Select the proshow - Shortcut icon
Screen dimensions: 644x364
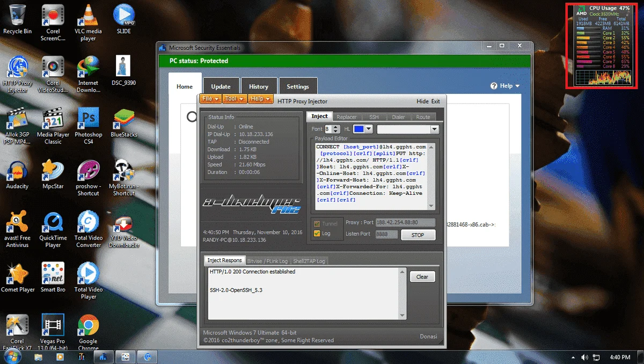[88, 177]
